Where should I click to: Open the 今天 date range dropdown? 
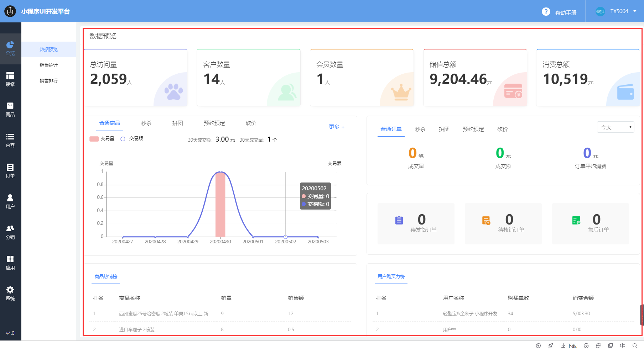click(616, 127)
